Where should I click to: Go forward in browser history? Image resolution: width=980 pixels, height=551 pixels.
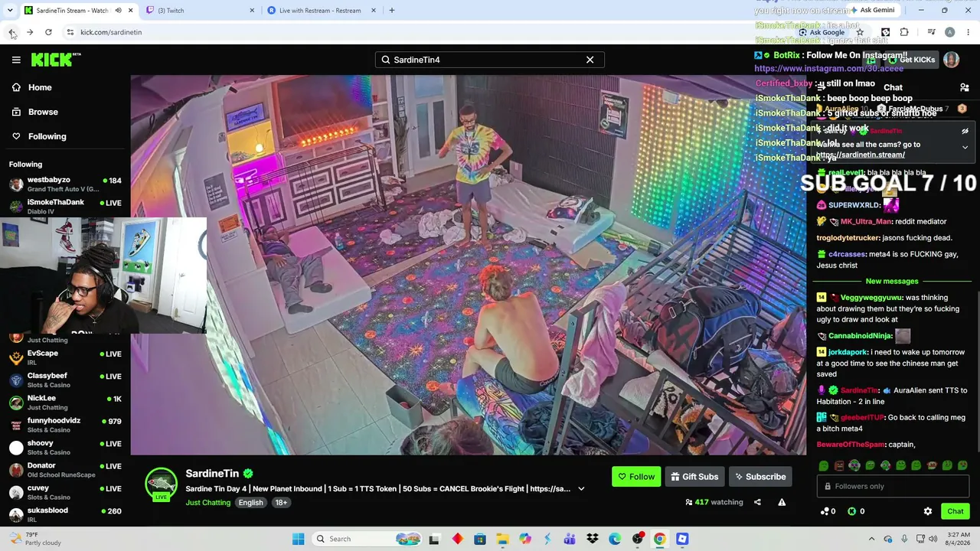(30, 32)
